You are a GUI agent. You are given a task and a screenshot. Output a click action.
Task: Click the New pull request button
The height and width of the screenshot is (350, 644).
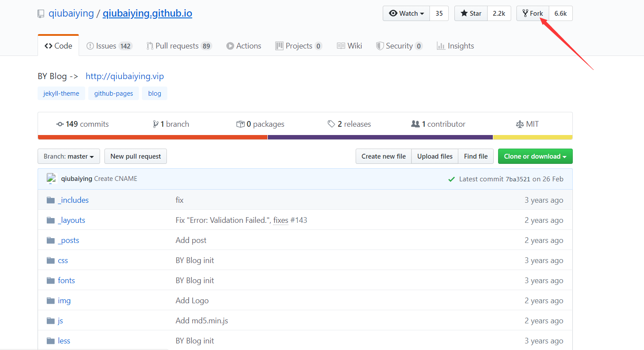135,156
